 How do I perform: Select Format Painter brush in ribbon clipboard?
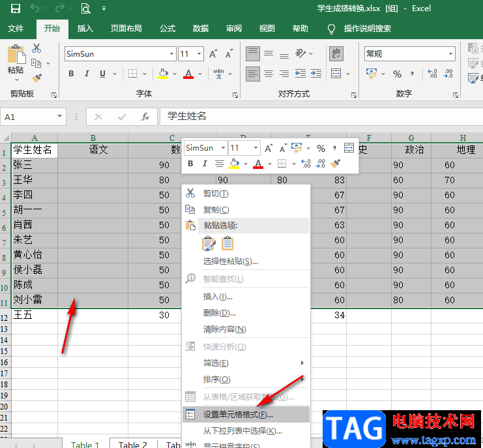tap(37, 78)
